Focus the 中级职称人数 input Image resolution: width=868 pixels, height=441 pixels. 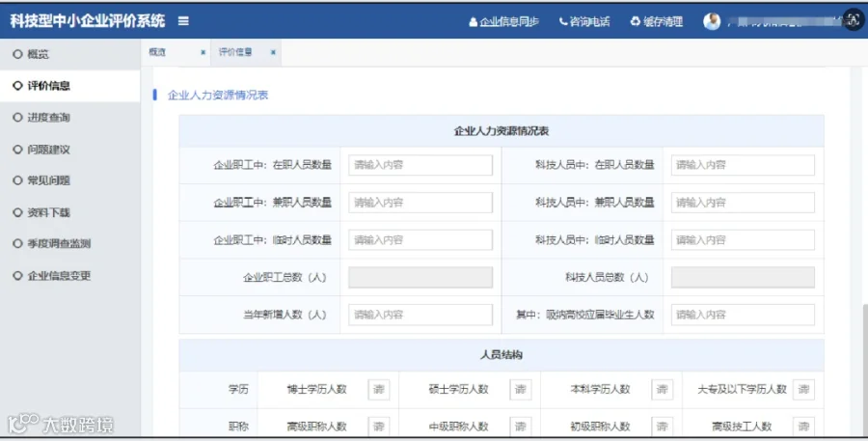521,426
